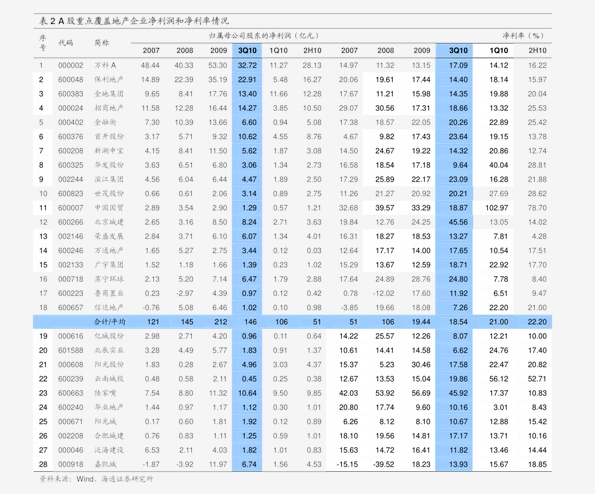595x494 pixels.
Task: Click the 45.92 highlighted value in row 23
Action: [458, 393]
